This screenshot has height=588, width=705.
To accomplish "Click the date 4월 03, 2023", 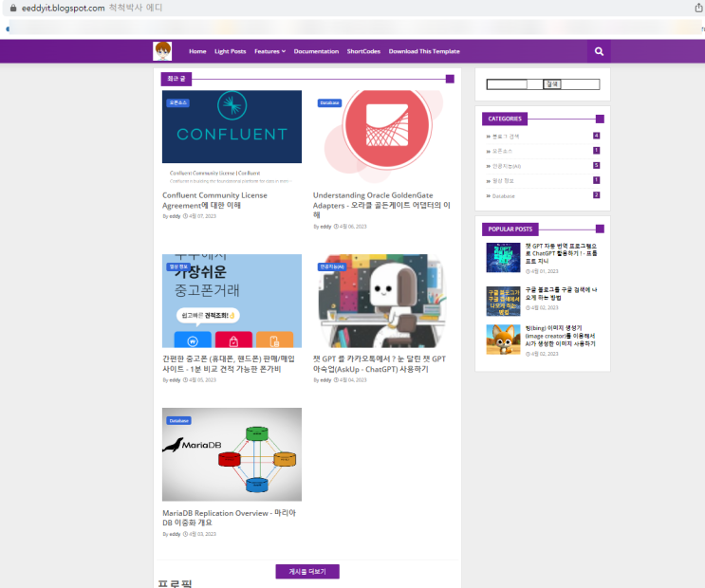I will tap(202, 534).
